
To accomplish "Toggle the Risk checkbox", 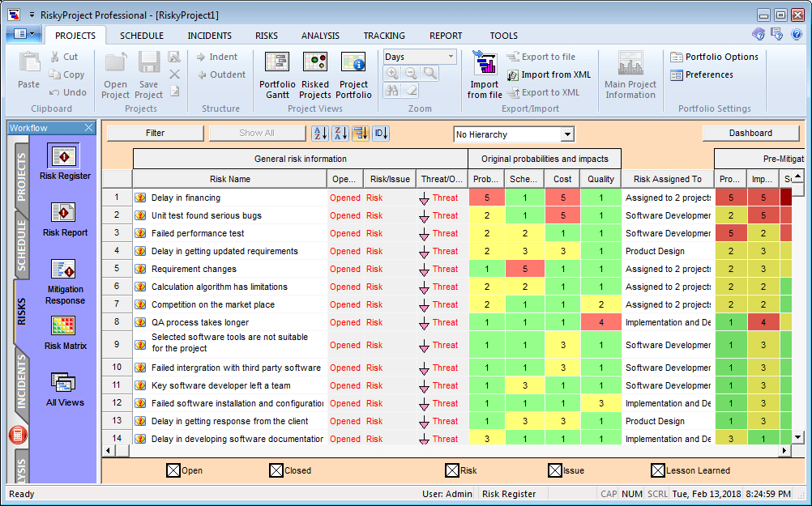I will pos(451,470).
